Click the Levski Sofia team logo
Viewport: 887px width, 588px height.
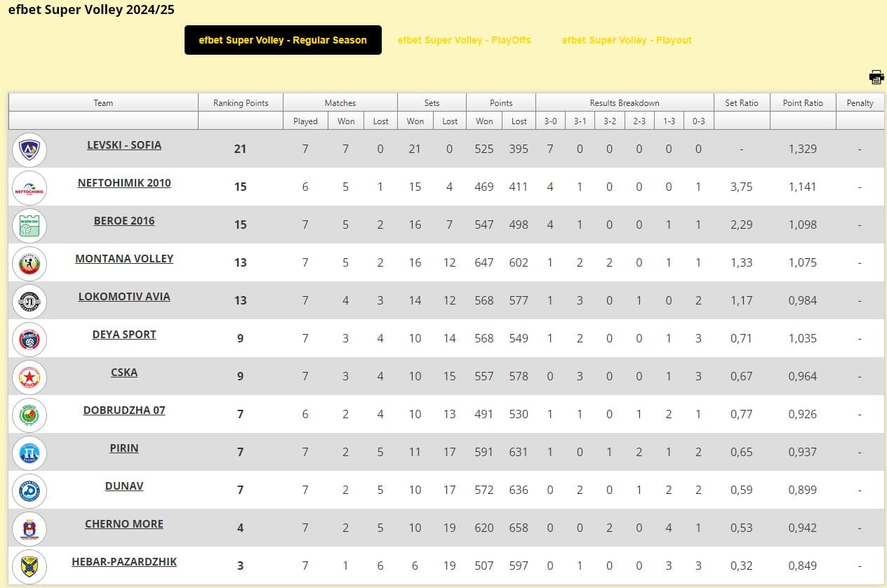click(x=29, y=149)
